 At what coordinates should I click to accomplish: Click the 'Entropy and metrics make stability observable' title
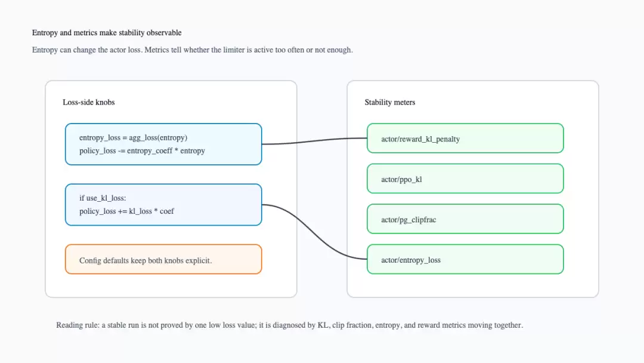[x=107, y=33]
